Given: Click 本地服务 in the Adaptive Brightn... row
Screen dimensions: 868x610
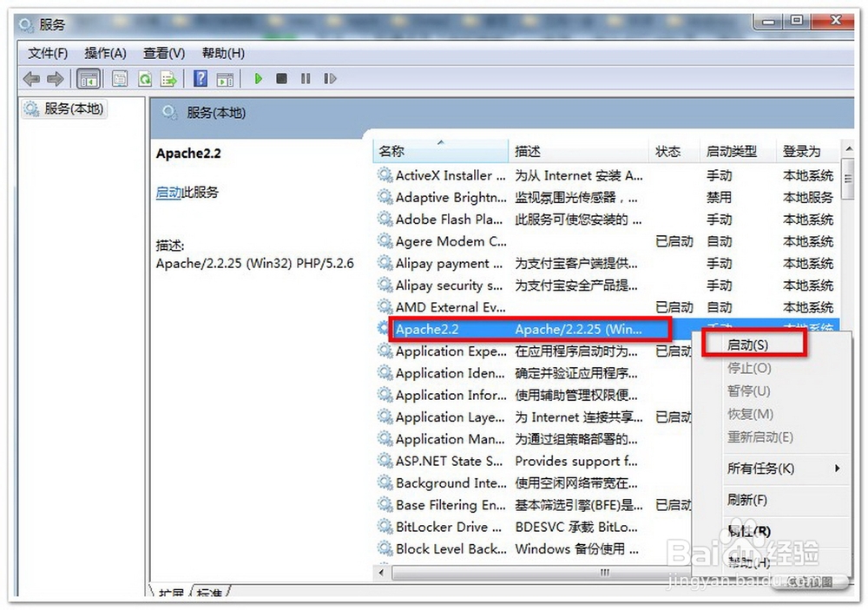Looking at the screenshot, I should click(x=807, y=197).
